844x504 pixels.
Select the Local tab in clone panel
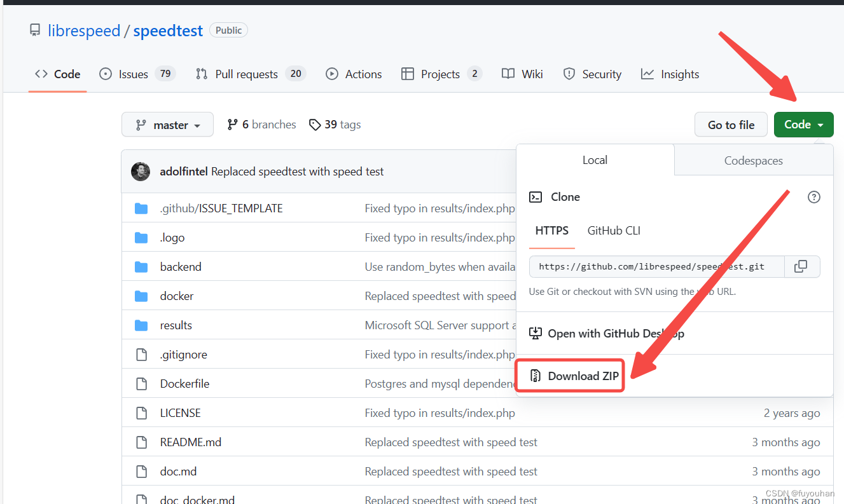pos(595,160)
